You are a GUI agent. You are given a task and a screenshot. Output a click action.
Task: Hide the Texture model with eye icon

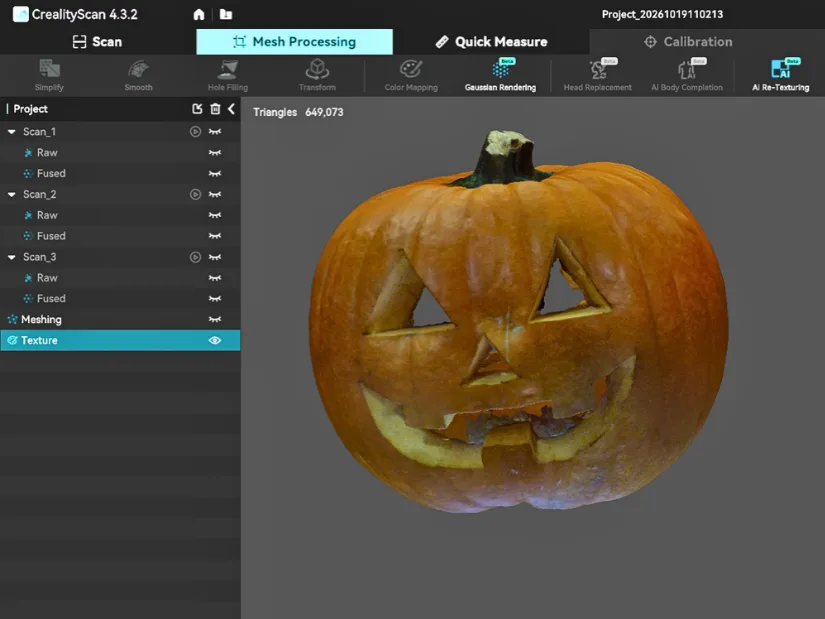coord(215,341)
